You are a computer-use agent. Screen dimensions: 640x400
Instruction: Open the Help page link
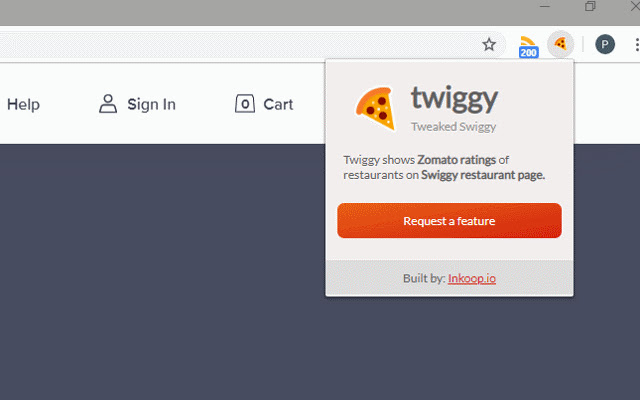point(23,104)
